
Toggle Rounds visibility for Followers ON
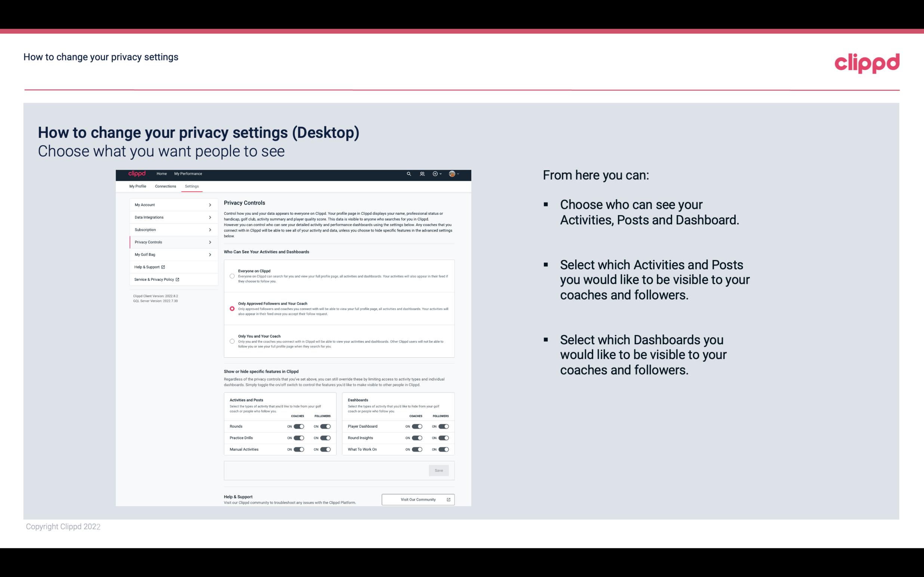coord(325,426)
